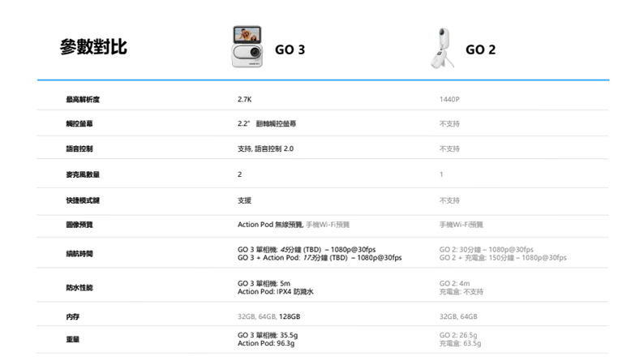Click the GO 2 camera product image
This screenshot has height=361, width=644.
pos(440,49)
